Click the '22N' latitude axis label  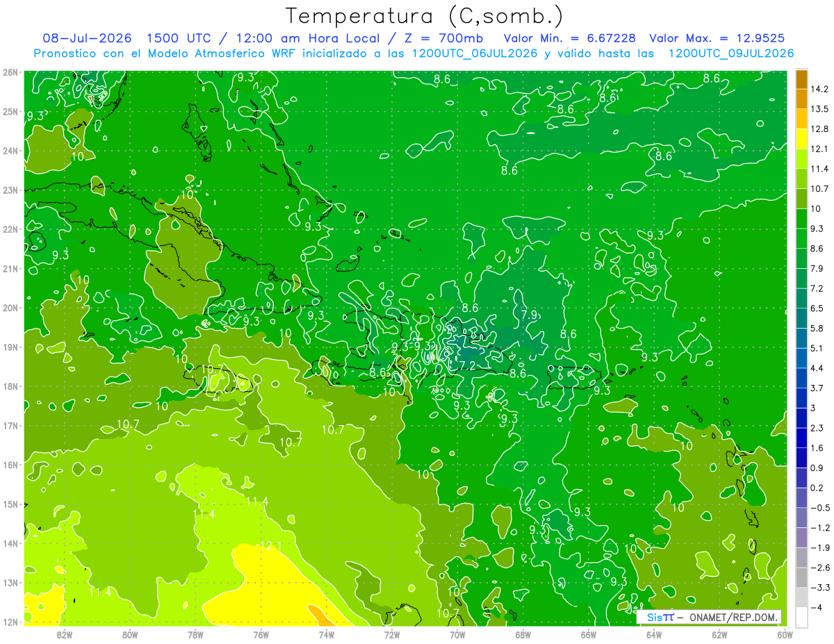[10, 229]
